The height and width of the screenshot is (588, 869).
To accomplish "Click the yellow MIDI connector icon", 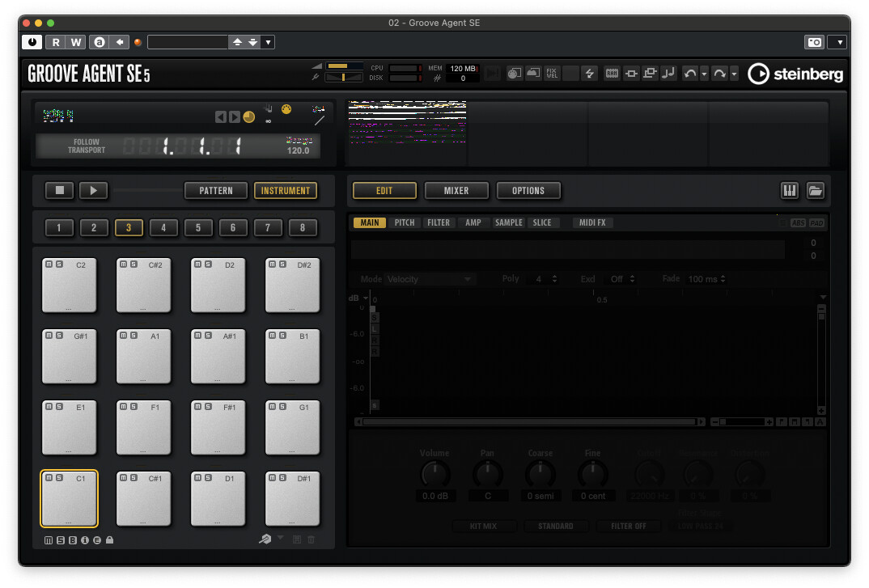I will [x=286, y=109].
